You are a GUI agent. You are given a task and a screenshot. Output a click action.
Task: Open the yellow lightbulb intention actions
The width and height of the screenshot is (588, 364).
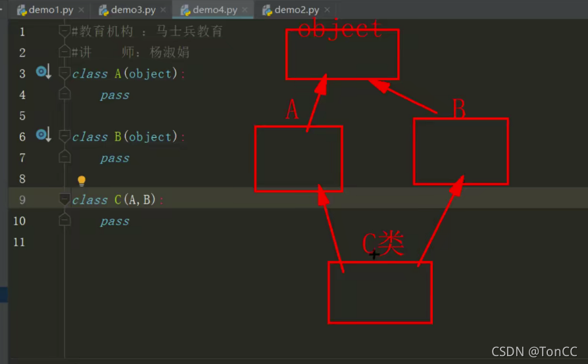(82, 181)
